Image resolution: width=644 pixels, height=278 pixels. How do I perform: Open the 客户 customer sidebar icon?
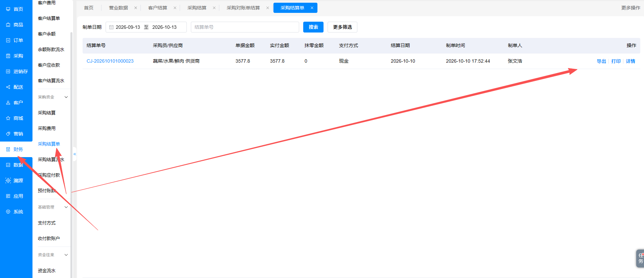[x=8, y=103]
